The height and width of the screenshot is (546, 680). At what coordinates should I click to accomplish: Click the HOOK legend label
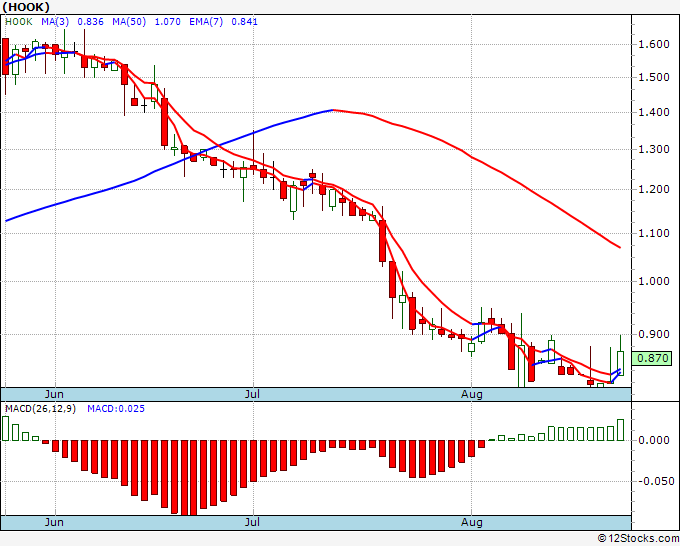point(19,22)
